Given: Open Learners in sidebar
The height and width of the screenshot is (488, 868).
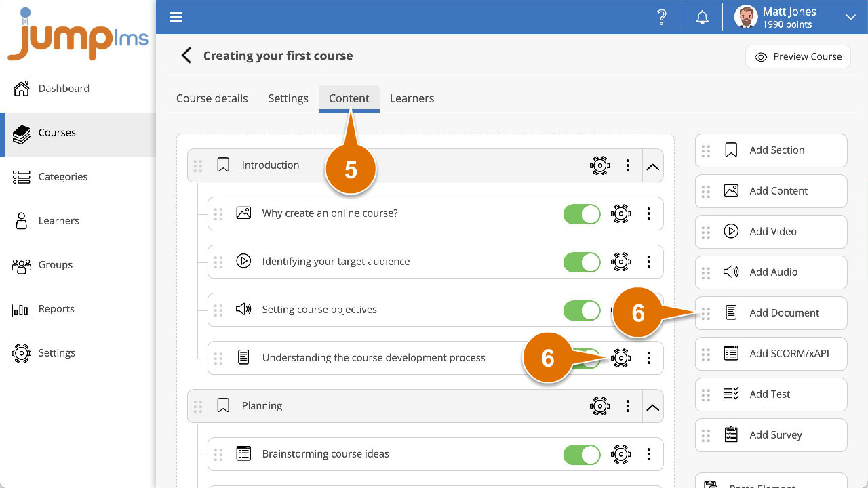Looking at the screenshot, I should (x=78, y=221).
